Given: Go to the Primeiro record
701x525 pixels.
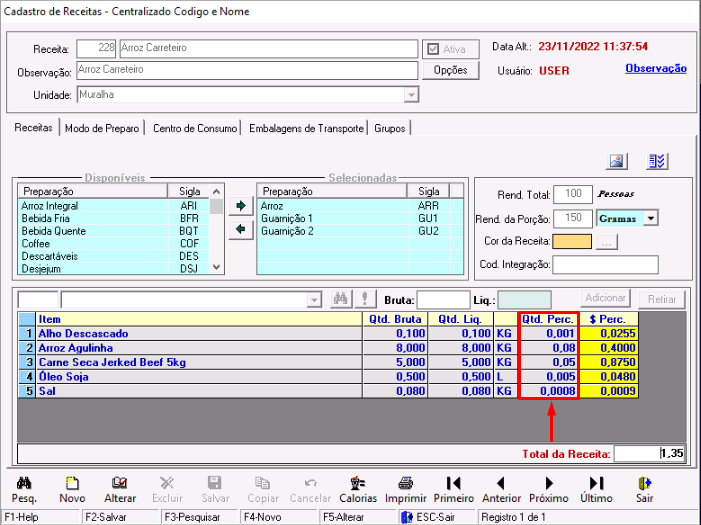Looking at the screenshot, I should (x=453, y=483).
